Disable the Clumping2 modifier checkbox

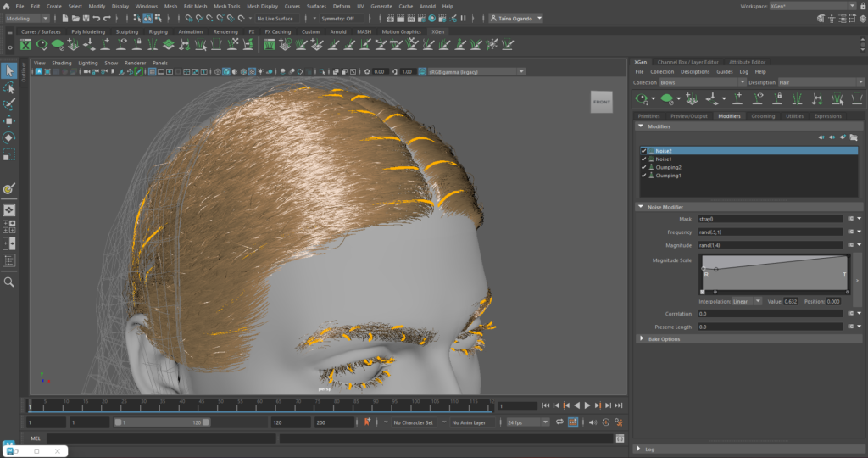pyautogui.click(x=644, y=167)
